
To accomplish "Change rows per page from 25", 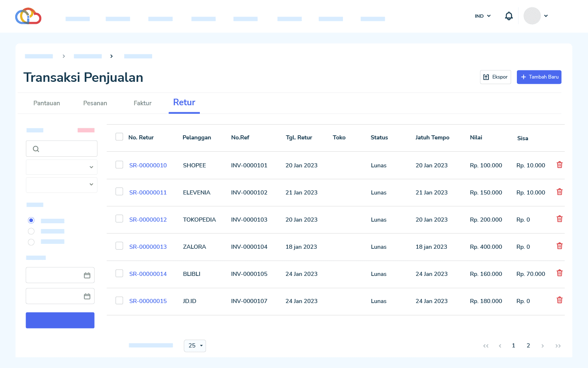I will [195, 346].
